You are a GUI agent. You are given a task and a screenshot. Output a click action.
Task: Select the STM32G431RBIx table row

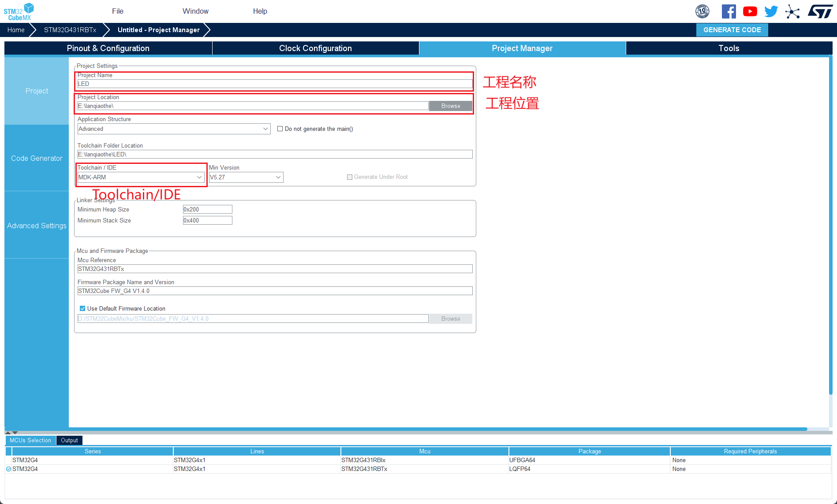(418, 460)
